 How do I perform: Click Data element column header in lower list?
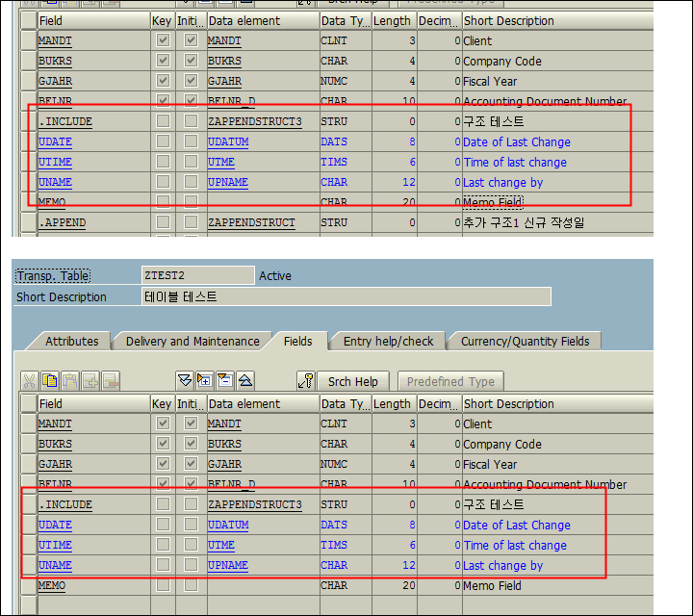(x=263, y=403)
